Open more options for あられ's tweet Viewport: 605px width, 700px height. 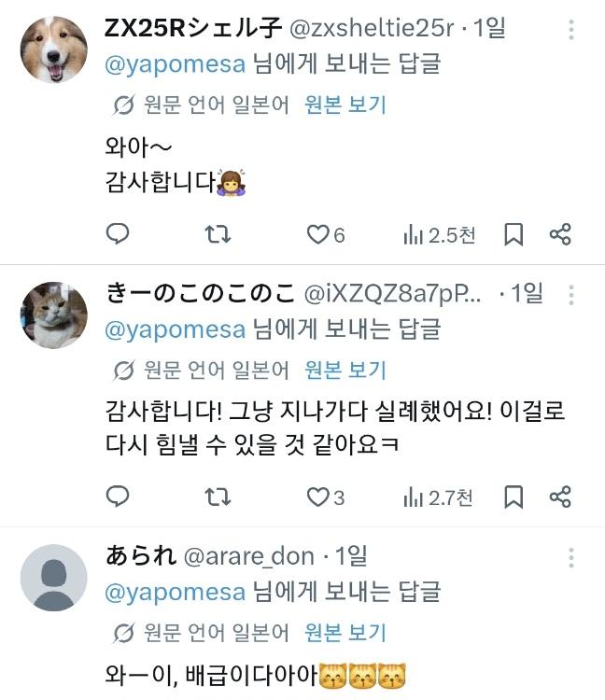pos(571,557)
